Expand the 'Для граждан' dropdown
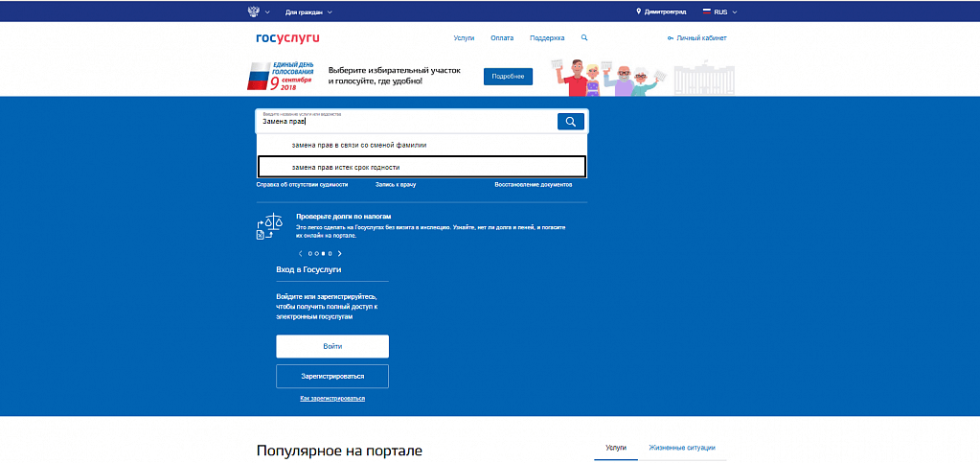980x463 pixels. point(308,12)
